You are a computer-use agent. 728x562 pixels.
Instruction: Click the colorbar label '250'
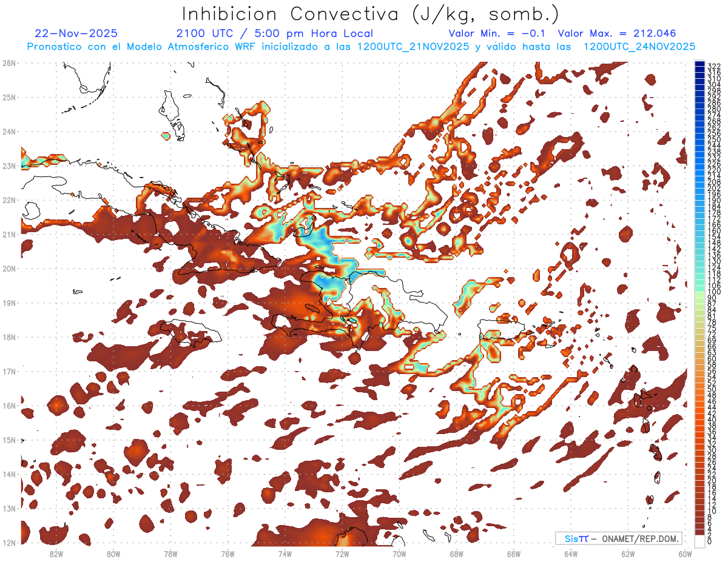pos(714,139)
